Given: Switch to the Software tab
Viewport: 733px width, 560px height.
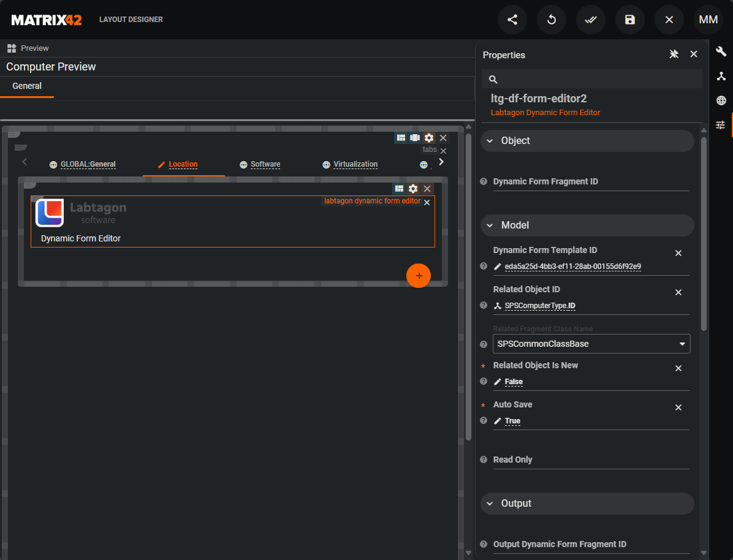Looking at the screenshot, I should point(265,164).
